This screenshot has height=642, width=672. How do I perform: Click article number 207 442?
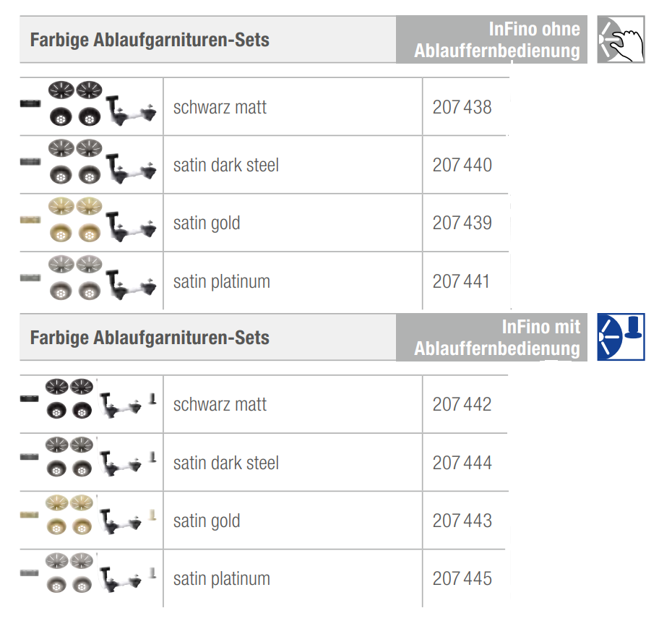pos(462,405)
